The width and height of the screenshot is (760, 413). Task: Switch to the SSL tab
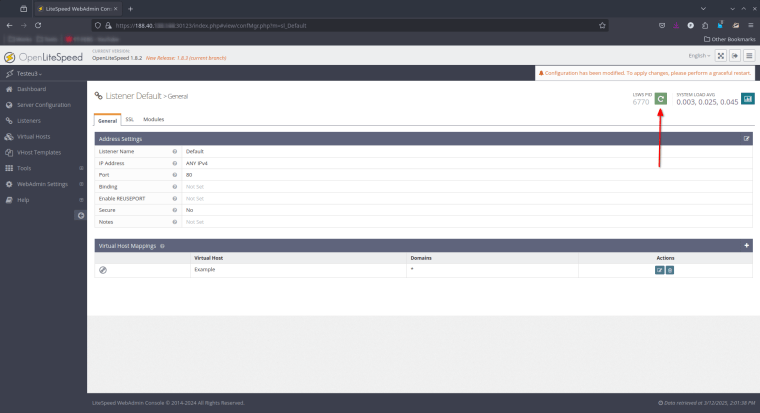[x=129, y=119]
